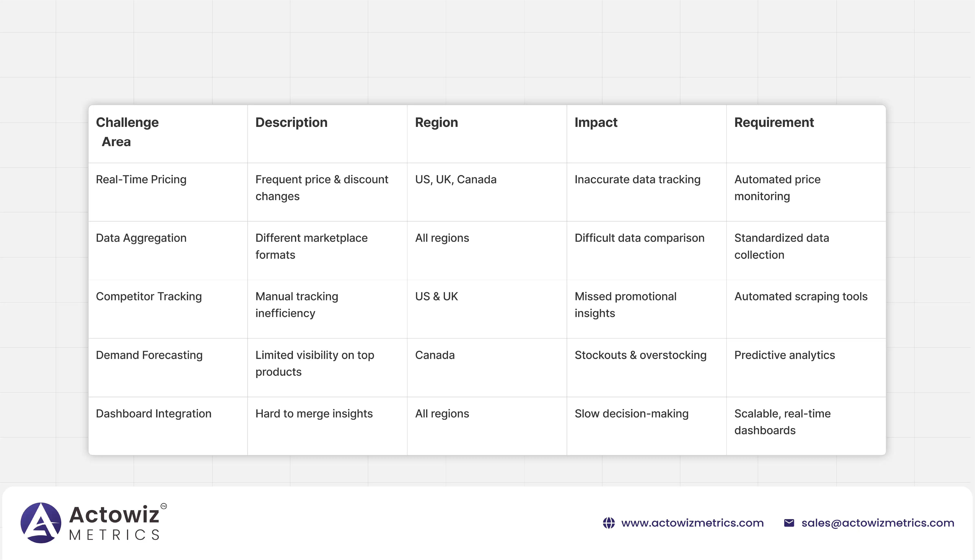Click the Predictive analytics cell
This screenshot has width=975, height=560.
(784, 355)
